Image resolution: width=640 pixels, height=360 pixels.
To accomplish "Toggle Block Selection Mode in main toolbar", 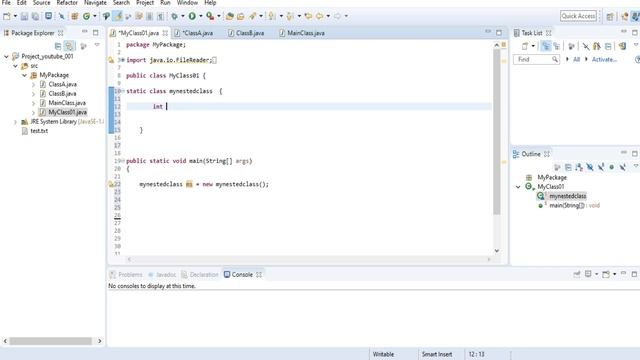I will pos(149,16).
